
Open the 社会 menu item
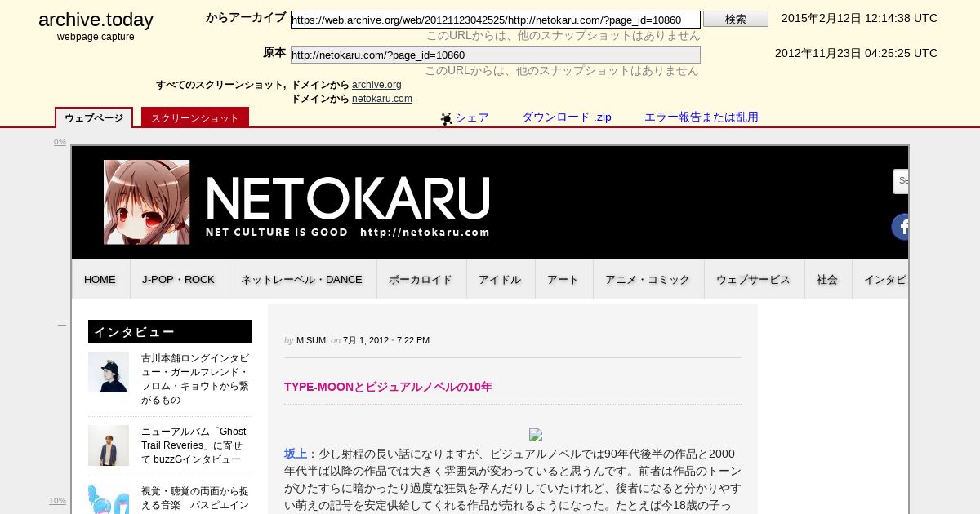[x=827, y=279]
